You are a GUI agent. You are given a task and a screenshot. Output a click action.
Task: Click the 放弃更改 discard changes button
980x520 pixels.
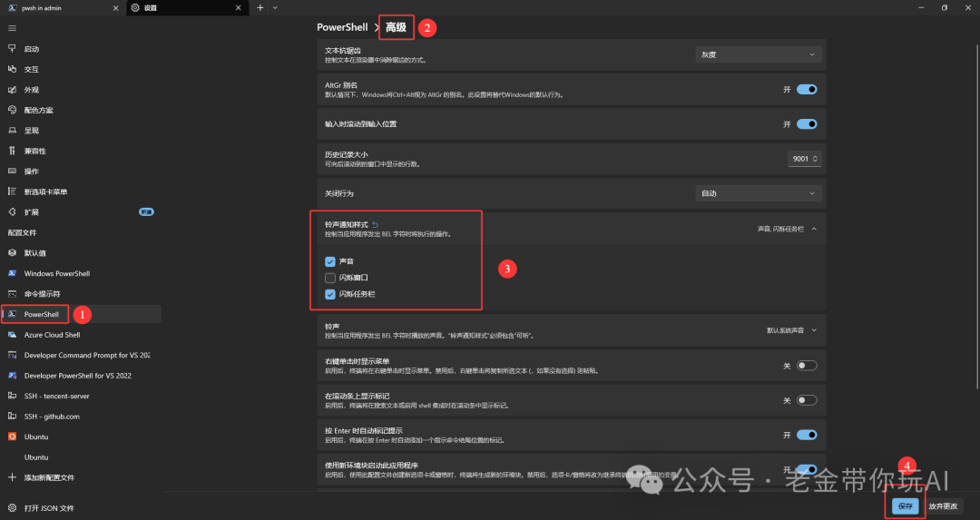pyautogui.click(x=943, y=505)
